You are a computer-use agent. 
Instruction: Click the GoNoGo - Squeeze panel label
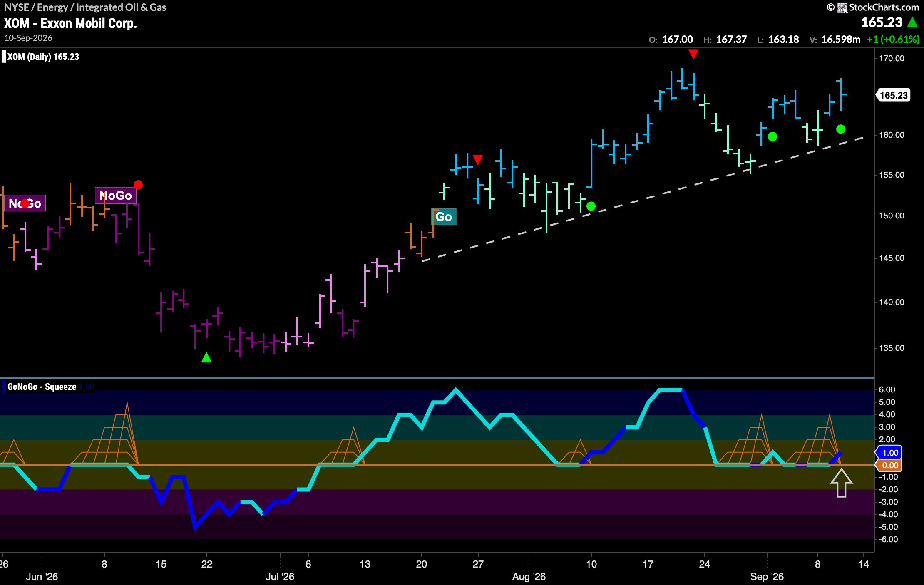tap(42, 387)
